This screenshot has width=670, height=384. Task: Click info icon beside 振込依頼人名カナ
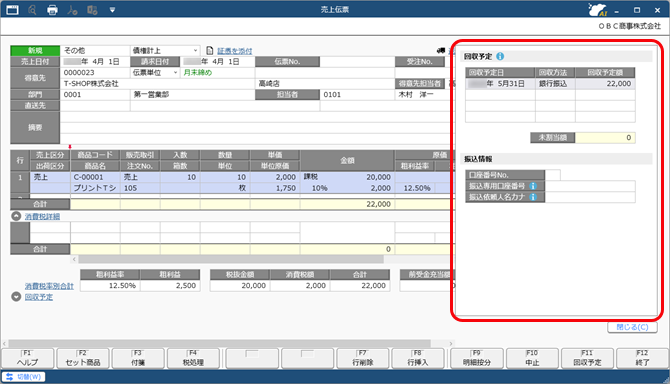click(533, 197)
